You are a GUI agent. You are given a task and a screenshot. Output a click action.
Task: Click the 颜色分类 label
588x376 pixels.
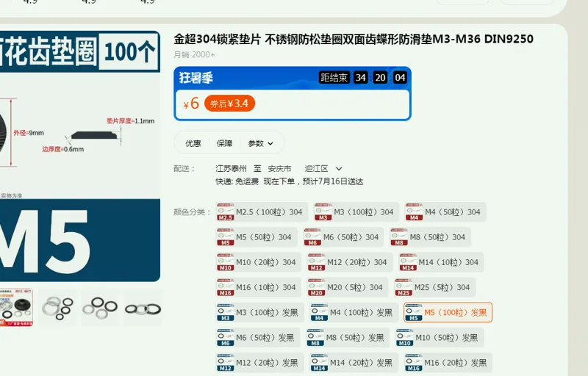click(191, 212)
